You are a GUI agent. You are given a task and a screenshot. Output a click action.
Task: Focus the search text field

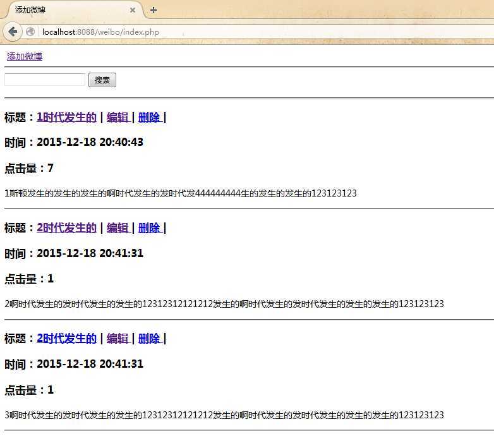45,80
